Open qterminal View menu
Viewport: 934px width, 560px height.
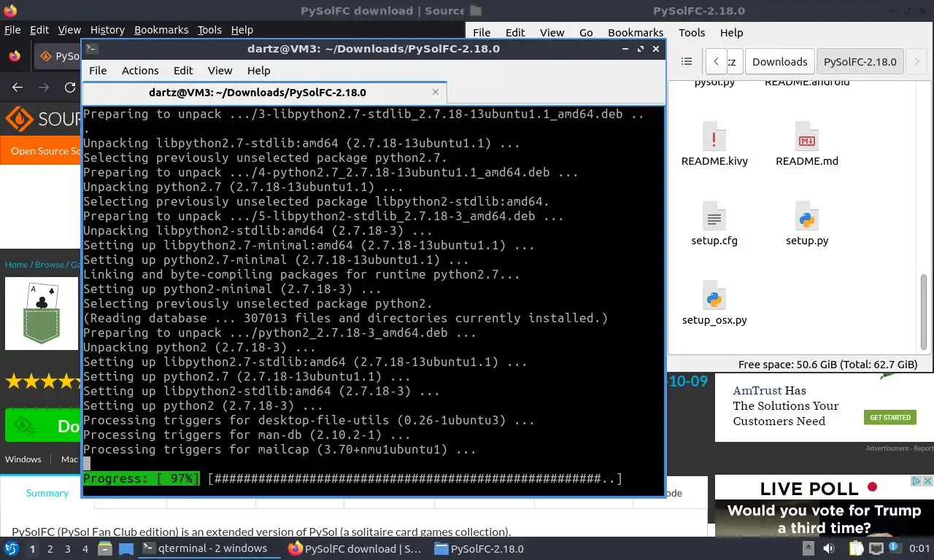[x=220, y=70]
